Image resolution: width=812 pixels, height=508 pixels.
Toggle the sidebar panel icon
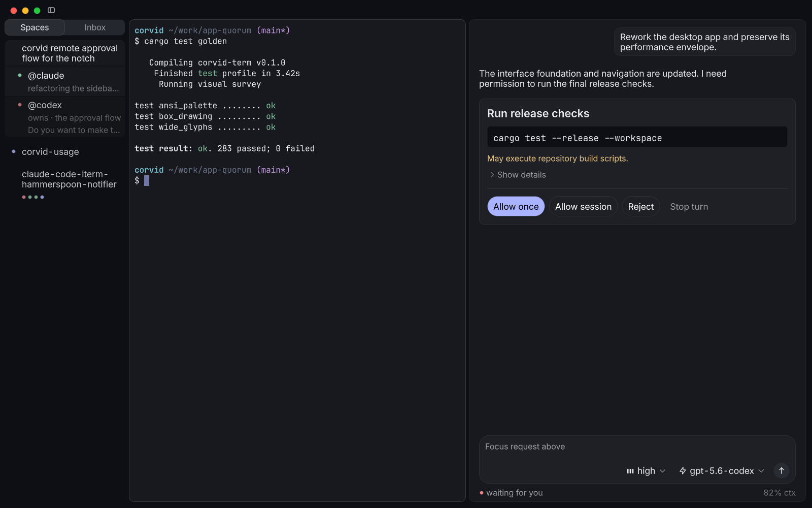pyautogui.click(x=51, y=10)
